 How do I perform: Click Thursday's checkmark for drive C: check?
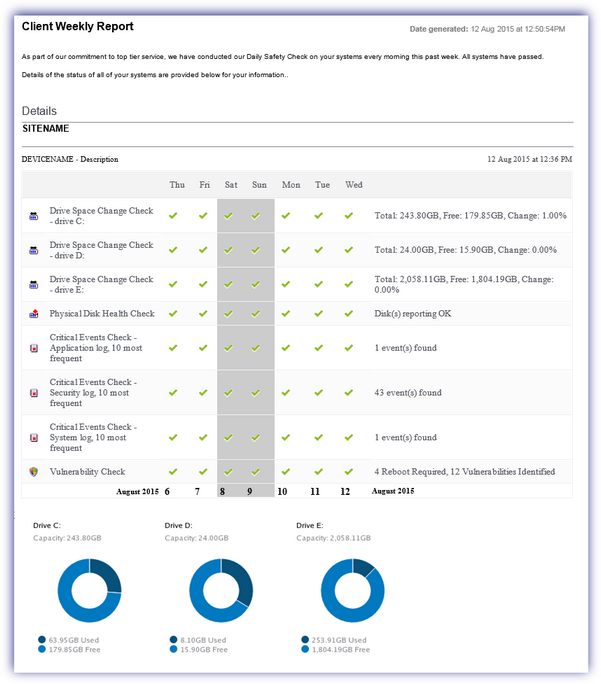coord(174,215)
